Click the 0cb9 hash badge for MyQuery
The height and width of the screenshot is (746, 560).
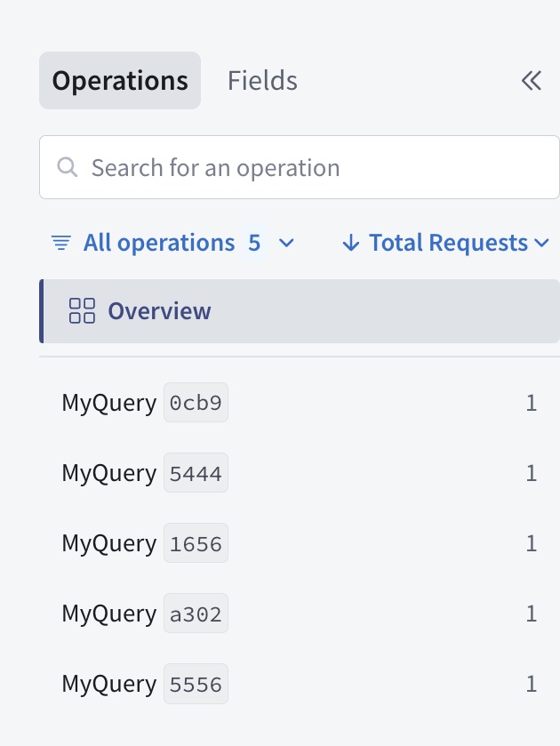[196, 402]
